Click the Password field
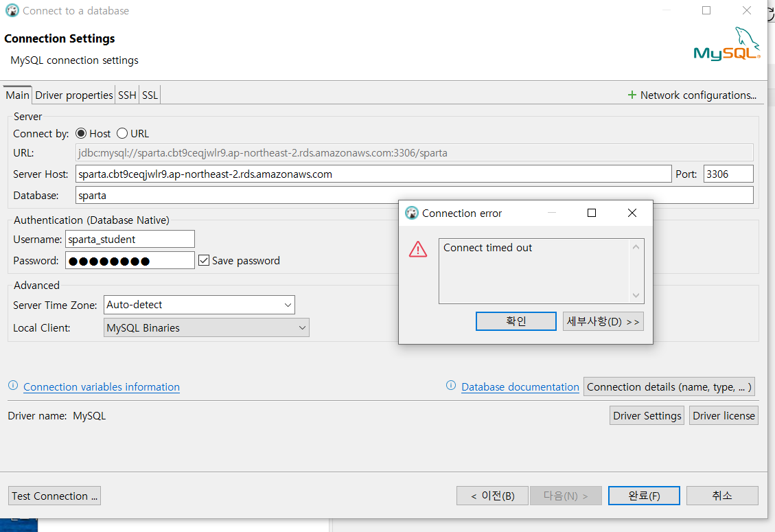This screenshot has height=532, width=775. (130, 261)
